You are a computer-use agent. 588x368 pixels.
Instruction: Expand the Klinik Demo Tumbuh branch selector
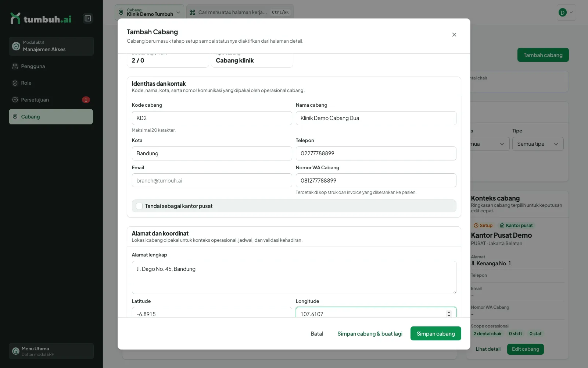click(x=149, y=12)
